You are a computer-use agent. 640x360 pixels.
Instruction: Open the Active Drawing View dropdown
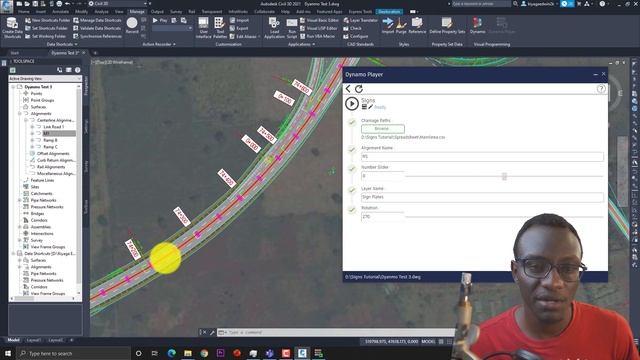[45, 78]
